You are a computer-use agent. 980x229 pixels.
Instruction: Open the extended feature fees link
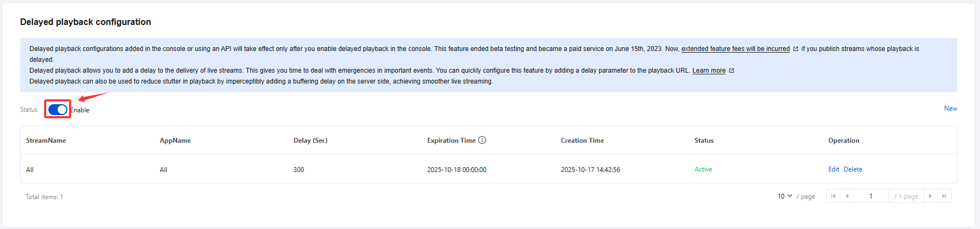[x=735, y=49]
